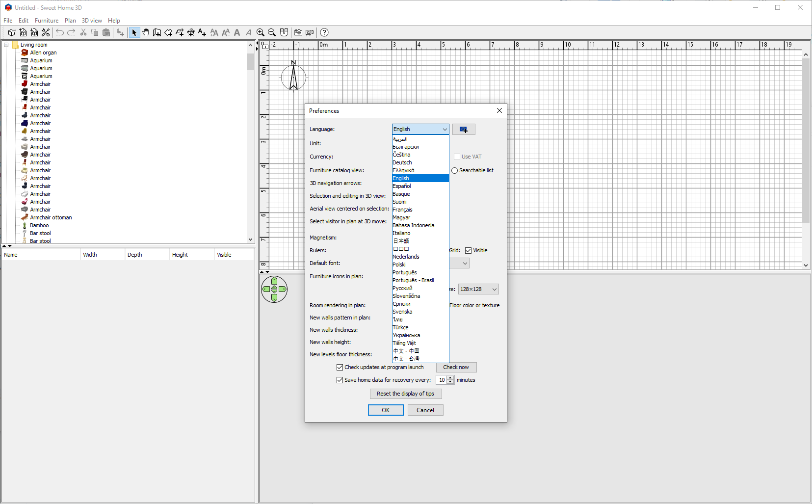Click the import language library button beside Language
The height and width of the screenshot is (504, 812).
(464, 130)
